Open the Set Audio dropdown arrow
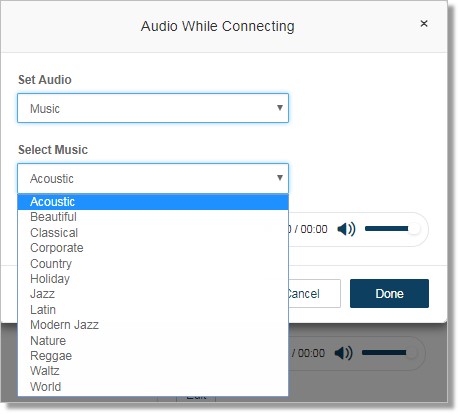459x414 pixels. pos(280,108)
